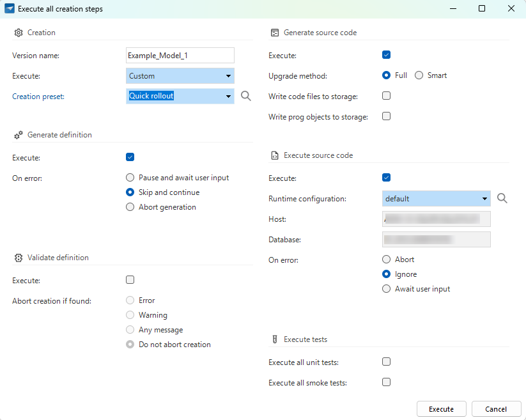Viewport: 526px width, 420px height.
Task: Click the application icon in the title bar
Action: click(10, 8)
